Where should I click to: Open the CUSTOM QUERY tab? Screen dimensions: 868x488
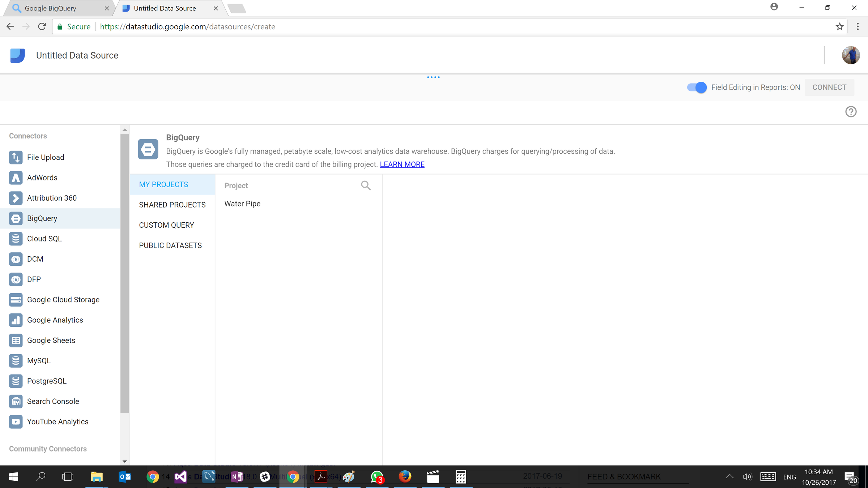click(173, 225)
